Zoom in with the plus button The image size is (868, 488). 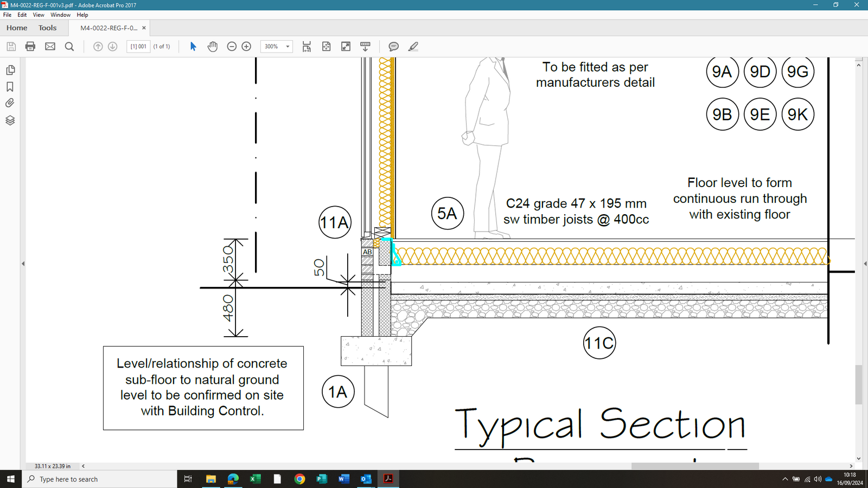coord(246,47)
